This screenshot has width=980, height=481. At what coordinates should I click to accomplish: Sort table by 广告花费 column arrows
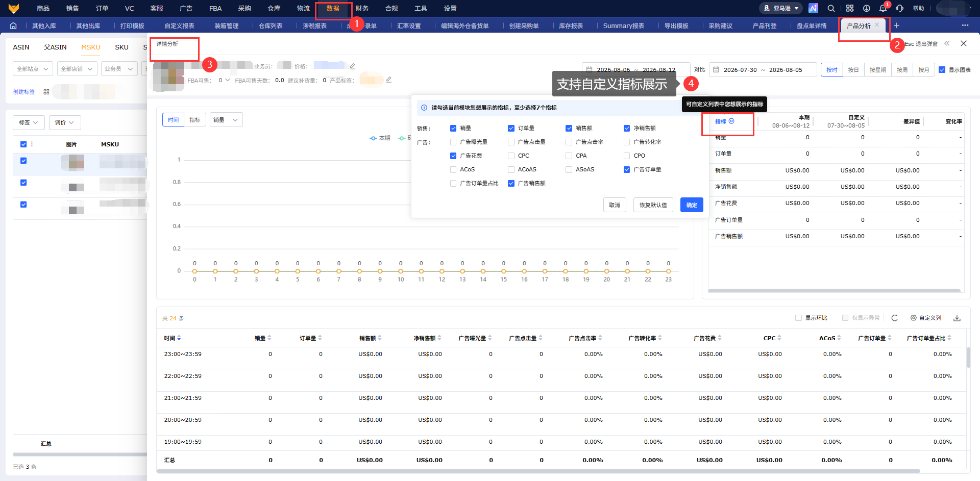pyautogui.click(x=720, y=338)
